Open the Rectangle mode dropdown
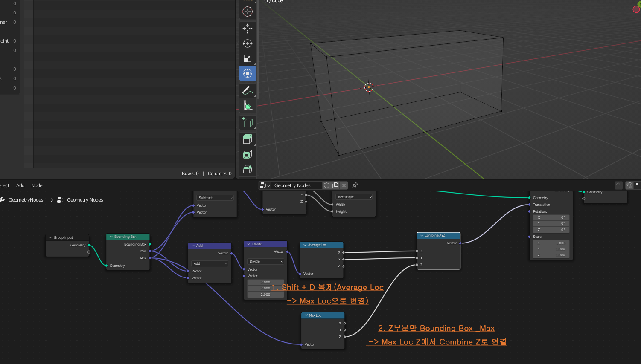The width and height of the screenshot is (641, 364). pyautogui.click(x=354, y=197)
